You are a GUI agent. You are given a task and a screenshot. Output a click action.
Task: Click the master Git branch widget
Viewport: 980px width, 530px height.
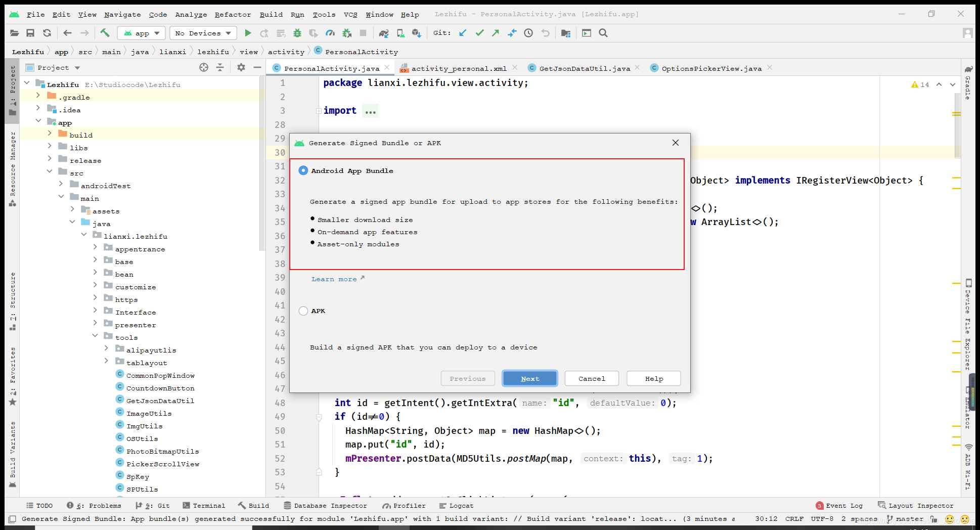(x=905, y=519)
